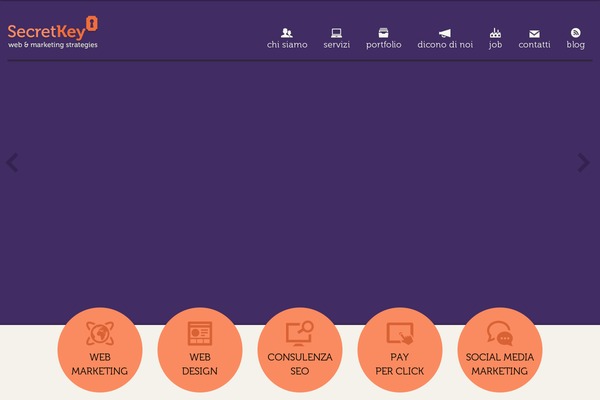Open the dicono di noi page
The height and width of the screenshot is (400, 600).
coord(445,45)
